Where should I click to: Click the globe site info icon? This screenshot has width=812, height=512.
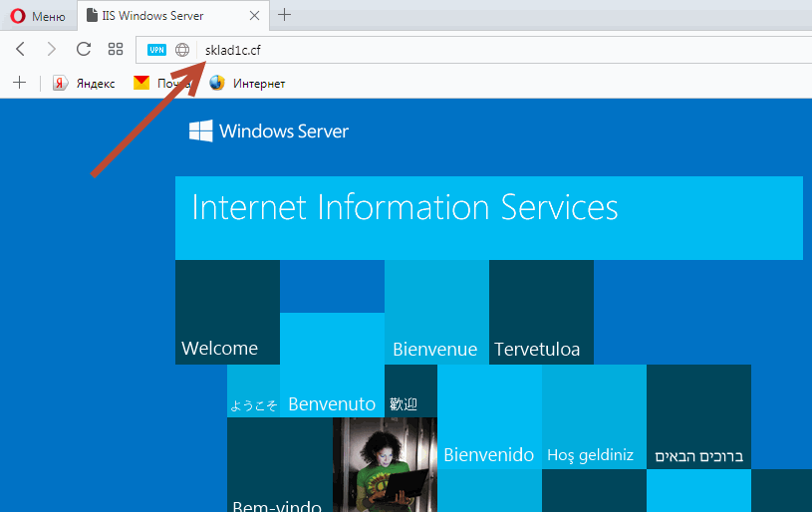point(182,50)
